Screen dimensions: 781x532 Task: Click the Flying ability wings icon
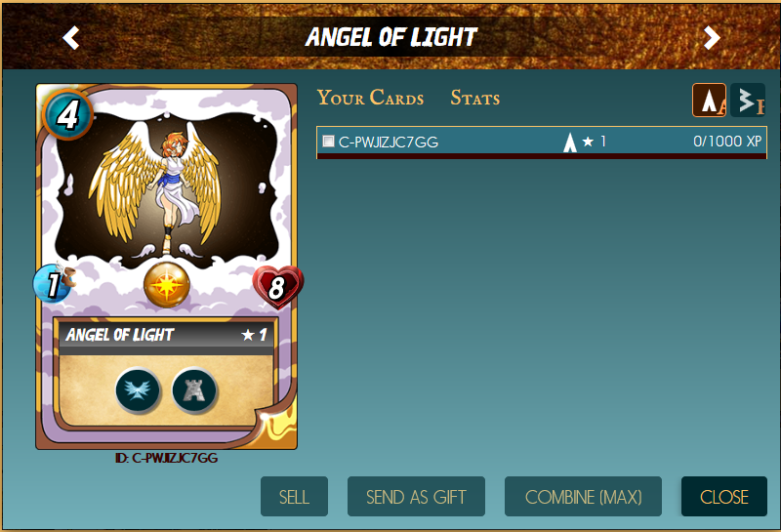[138, 390]
